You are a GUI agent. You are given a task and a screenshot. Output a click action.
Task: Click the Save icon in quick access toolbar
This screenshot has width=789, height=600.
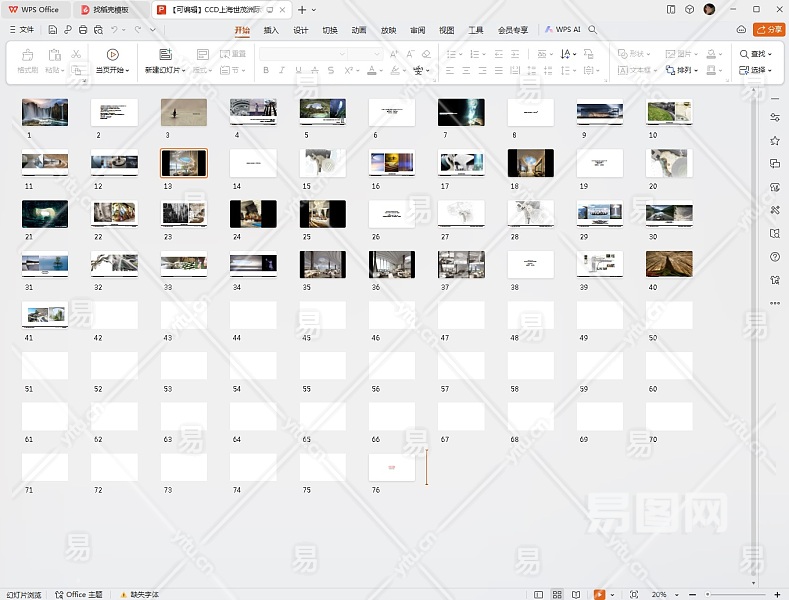(x=53, y=30)
